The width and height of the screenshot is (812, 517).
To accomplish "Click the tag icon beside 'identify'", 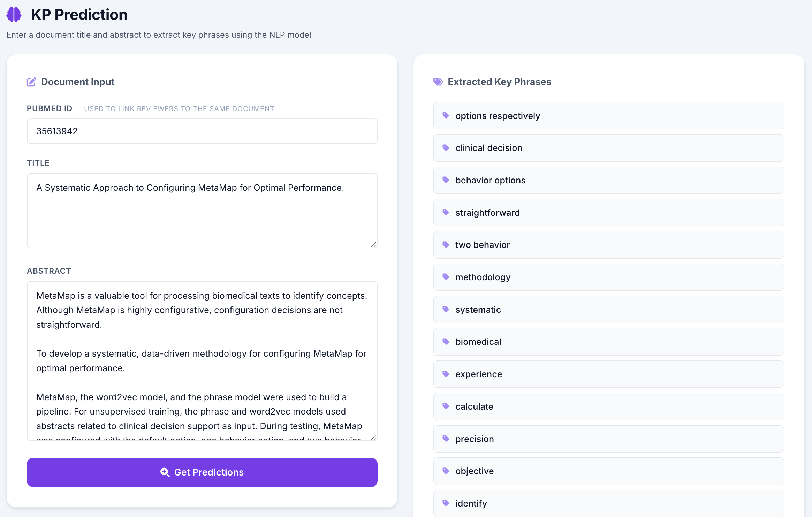I will coord(446,503).
